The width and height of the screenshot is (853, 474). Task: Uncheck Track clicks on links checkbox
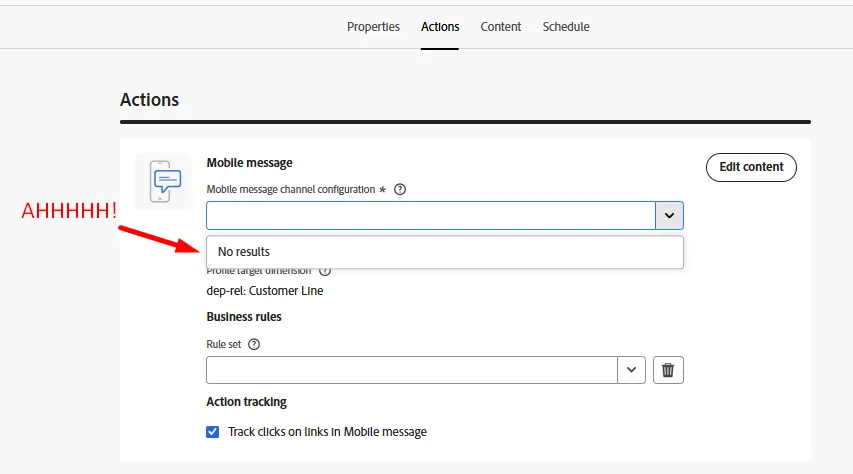coord(213,432)
